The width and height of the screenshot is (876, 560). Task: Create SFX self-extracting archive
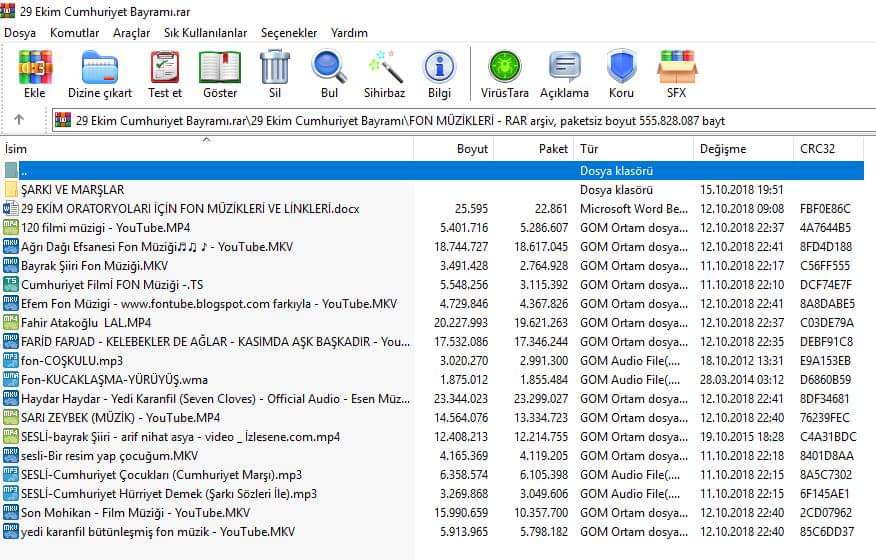pos(677,73)
